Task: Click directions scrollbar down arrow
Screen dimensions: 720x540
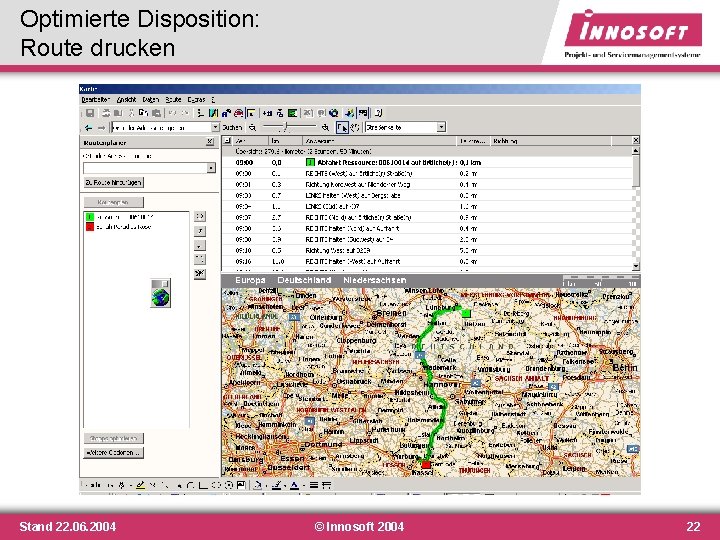Action: point(636,266)
